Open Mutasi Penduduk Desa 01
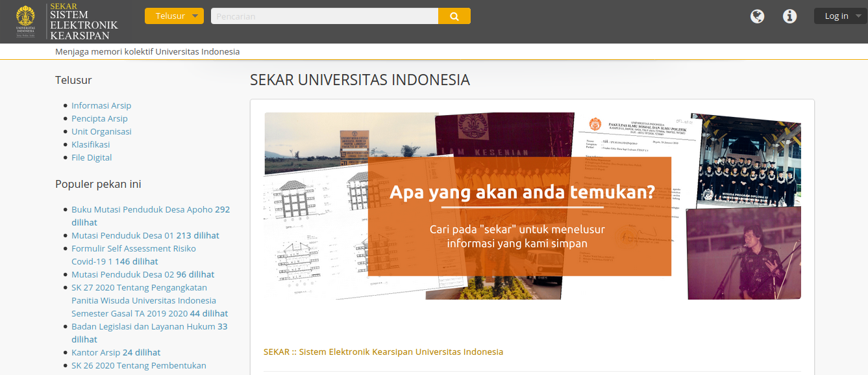 145,235
